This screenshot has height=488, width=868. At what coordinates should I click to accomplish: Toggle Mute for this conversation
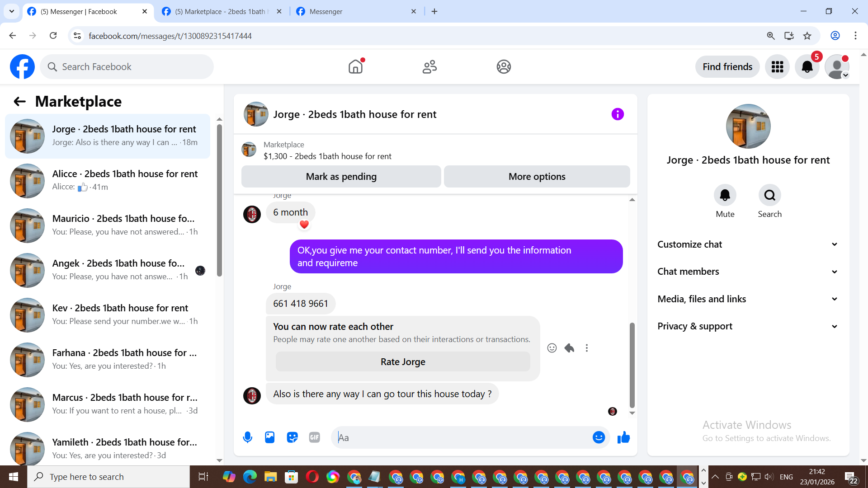pos(725,195)
